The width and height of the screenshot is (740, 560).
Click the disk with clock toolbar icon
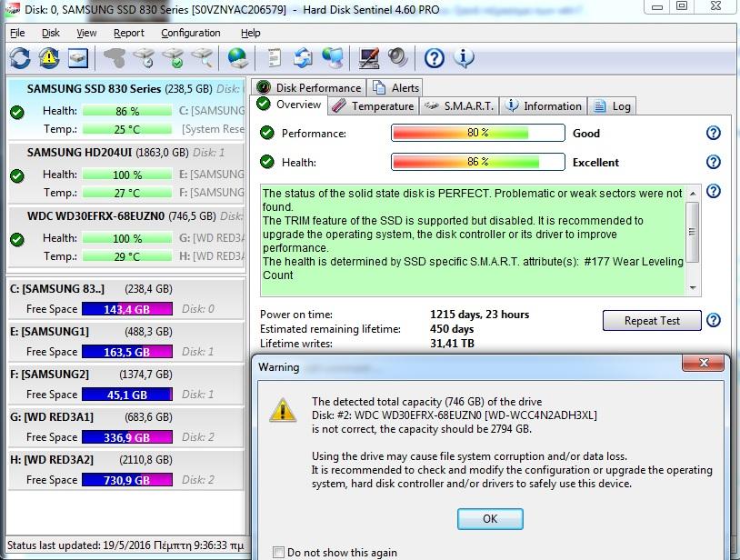point(144,58)
